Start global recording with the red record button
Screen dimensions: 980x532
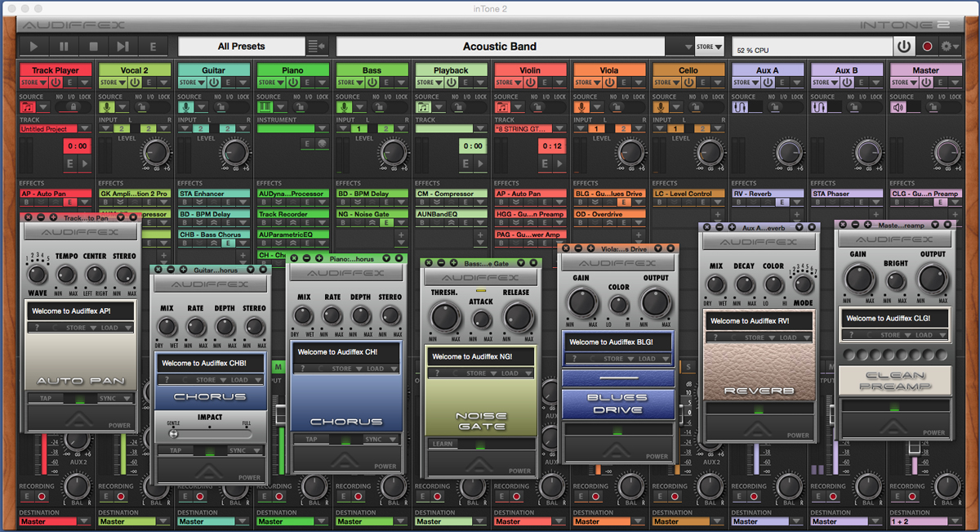point(928,47)
